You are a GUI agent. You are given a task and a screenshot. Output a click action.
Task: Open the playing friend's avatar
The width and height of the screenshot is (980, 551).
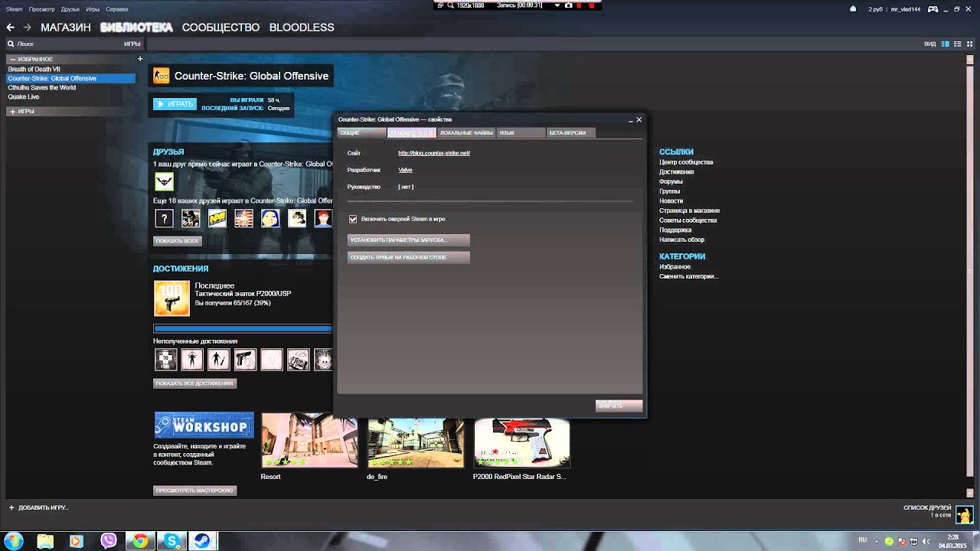click(x=164, y=181)
